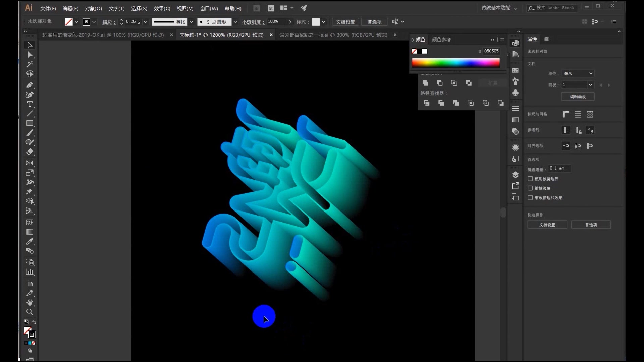Enable 缩放描边和效果 checkbox
Screen dimensions: 644x362
click(x=530, y=198)
